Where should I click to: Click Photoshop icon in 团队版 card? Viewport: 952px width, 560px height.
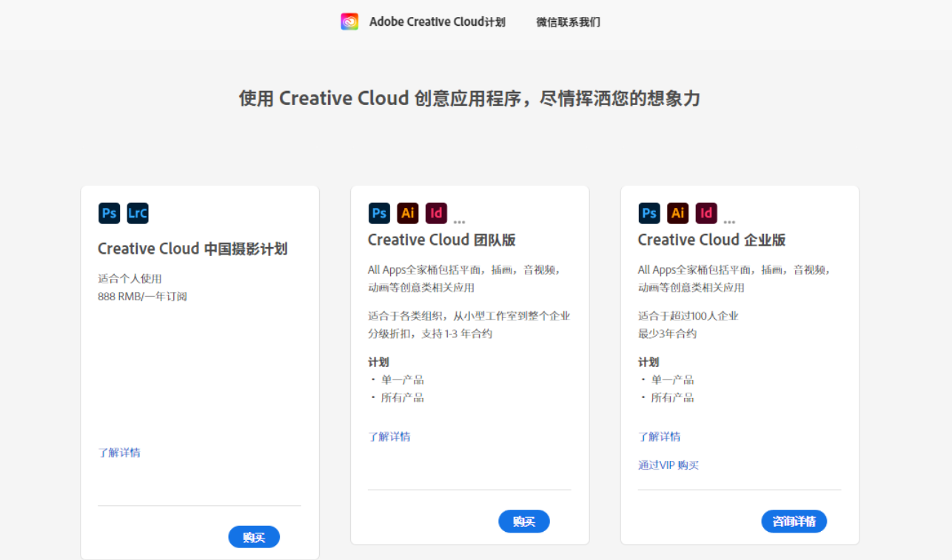379,213
